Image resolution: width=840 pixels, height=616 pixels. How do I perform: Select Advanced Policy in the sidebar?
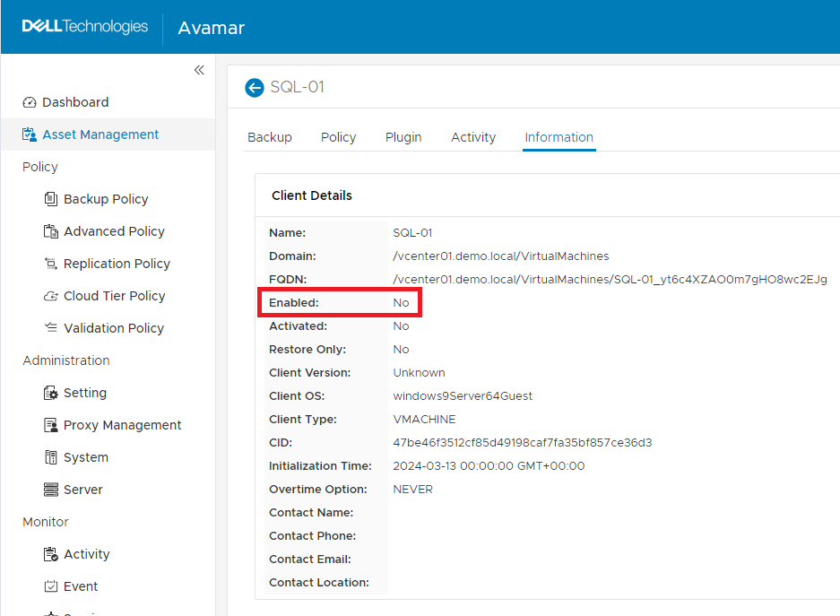coord(113,230)
